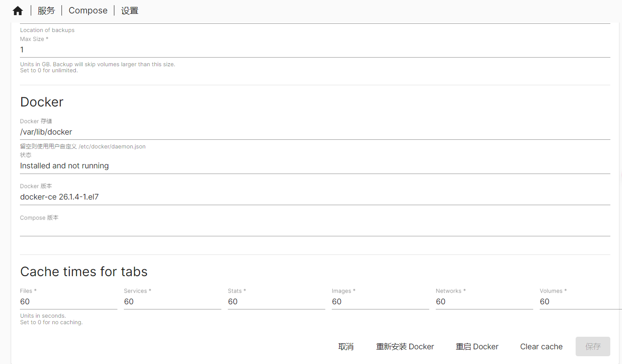Click the 重启 Docker button
This screenshot has height=364, width=622.
click(x=477, y=347)
